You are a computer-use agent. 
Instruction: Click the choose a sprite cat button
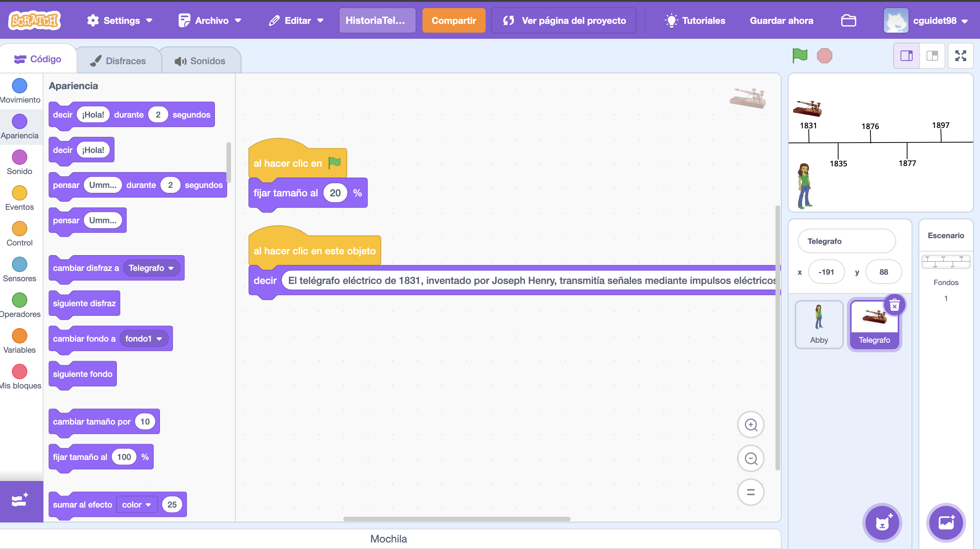pos(882,522)
